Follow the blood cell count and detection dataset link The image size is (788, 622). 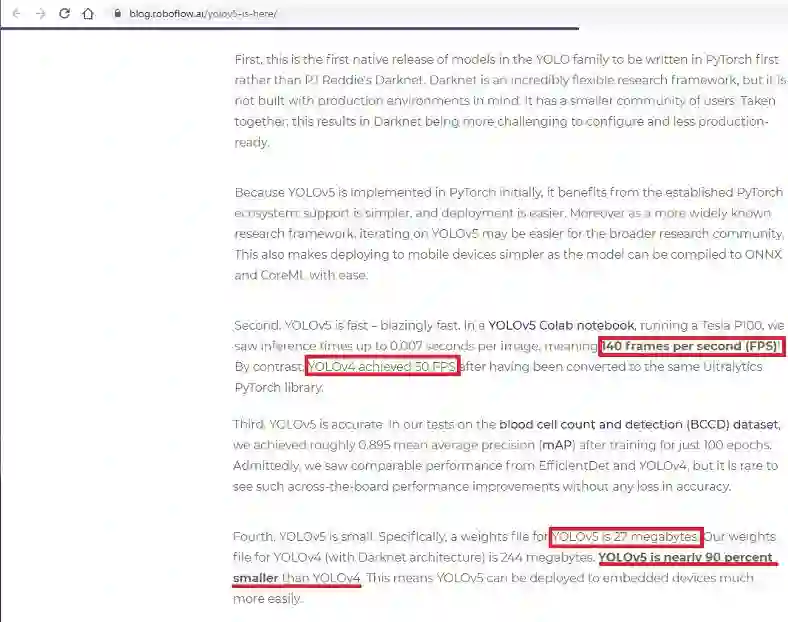pyautogui.click(x=639, y=425)
